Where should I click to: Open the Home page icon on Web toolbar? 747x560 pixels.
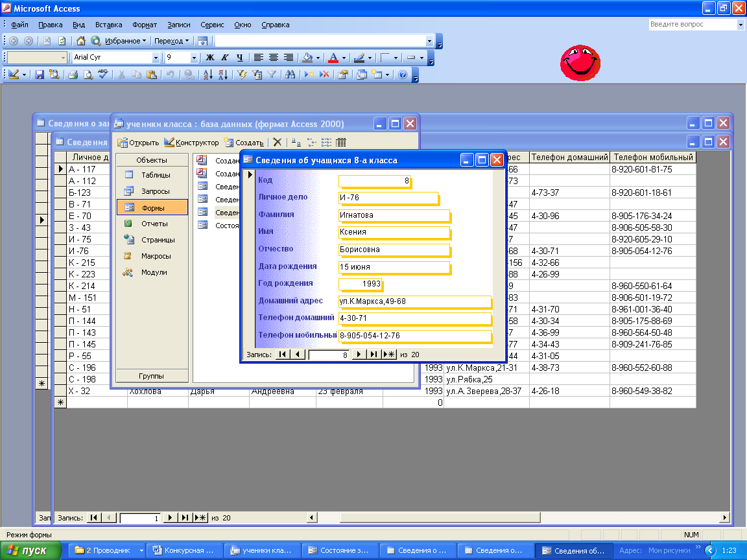tap(81, 41)
